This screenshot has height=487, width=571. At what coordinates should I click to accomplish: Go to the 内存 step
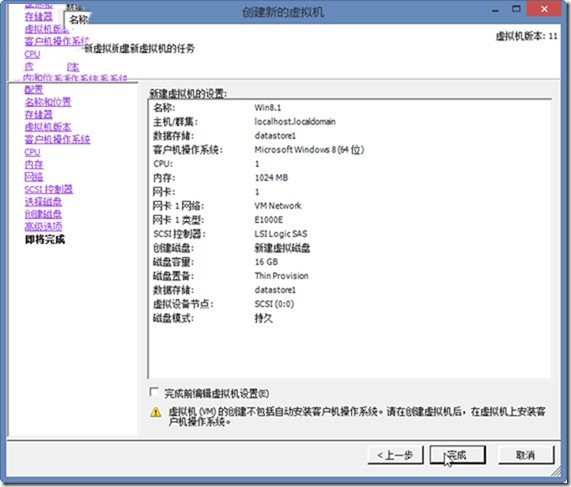coord(34,164)
